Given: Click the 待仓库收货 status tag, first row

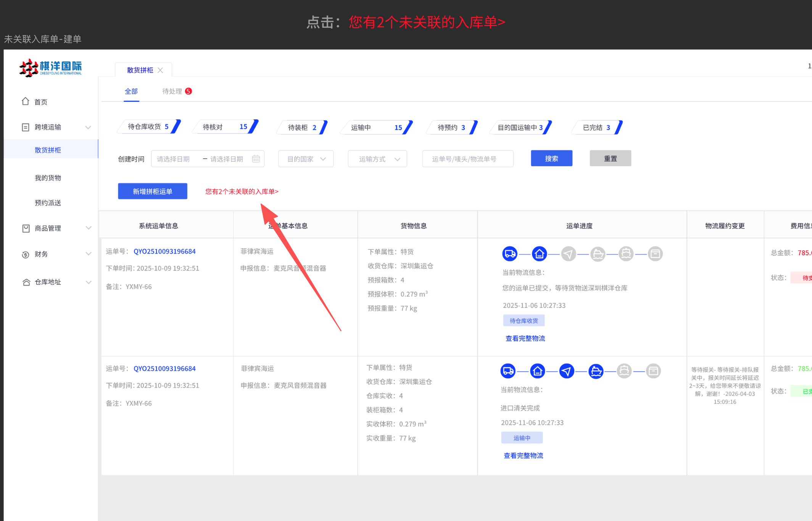Looking at the screenshot, I should pyautogui.click(x=524, y=321).
